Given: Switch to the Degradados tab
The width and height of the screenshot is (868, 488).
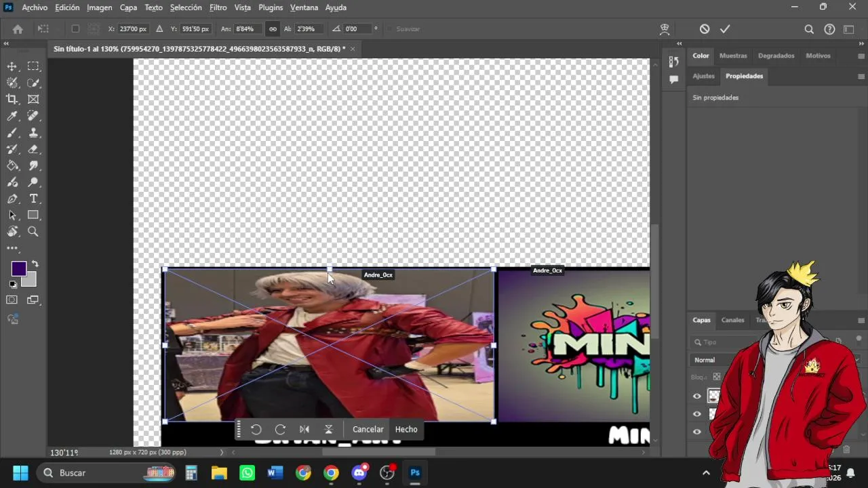Looking at the screenshot, I should [776, 56].
